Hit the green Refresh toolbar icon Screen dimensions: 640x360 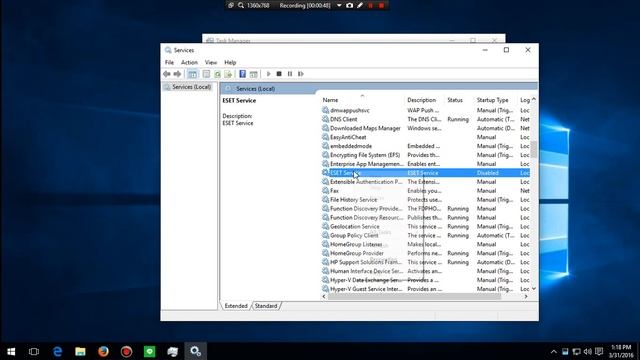217,74
